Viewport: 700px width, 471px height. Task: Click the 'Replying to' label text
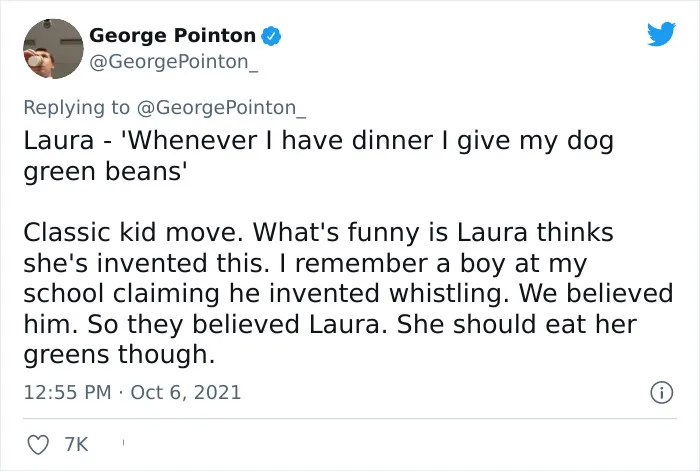coord(76,108)
